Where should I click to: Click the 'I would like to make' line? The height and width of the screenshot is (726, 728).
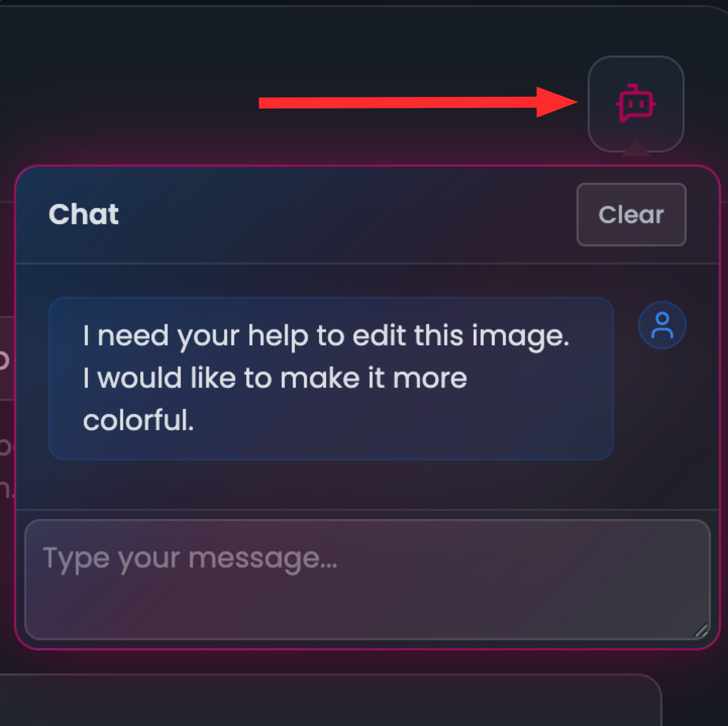pyautogui.click(x=275, y=378)
